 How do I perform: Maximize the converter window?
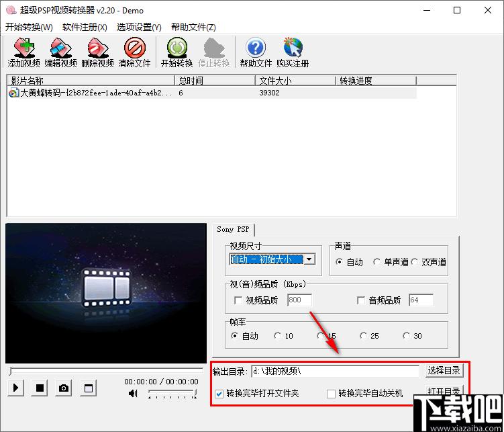click(x=457, y=10)
